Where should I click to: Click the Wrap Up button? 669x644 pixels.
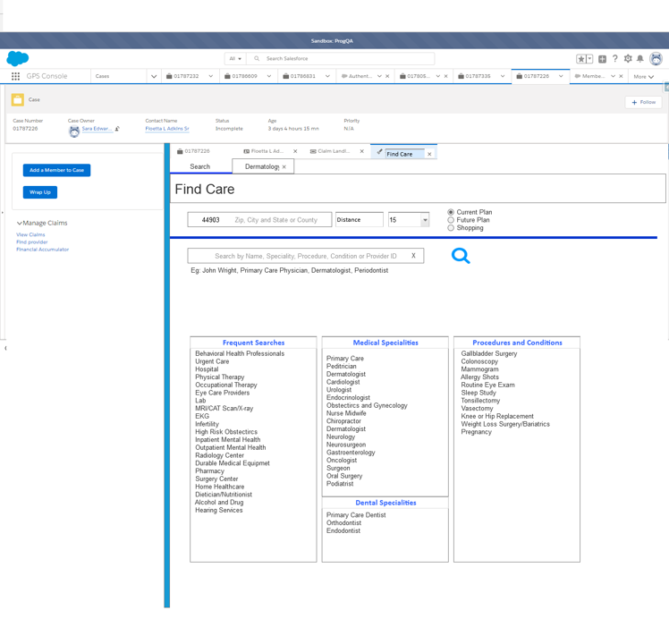[40, 192]
